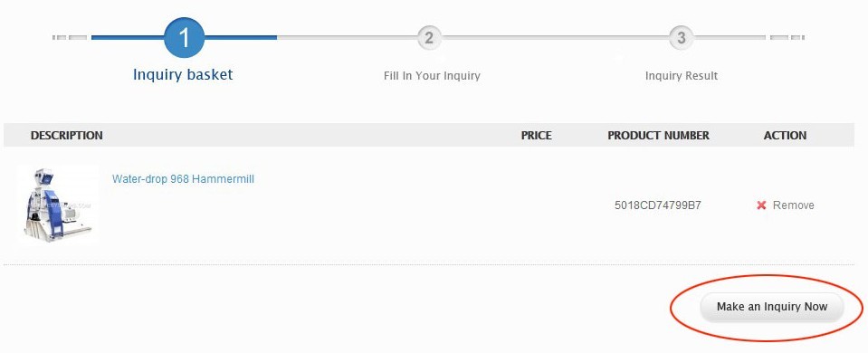Click the Remove text link
The height and width of the screenshot is (353, 868).
(x=793, y=205)
